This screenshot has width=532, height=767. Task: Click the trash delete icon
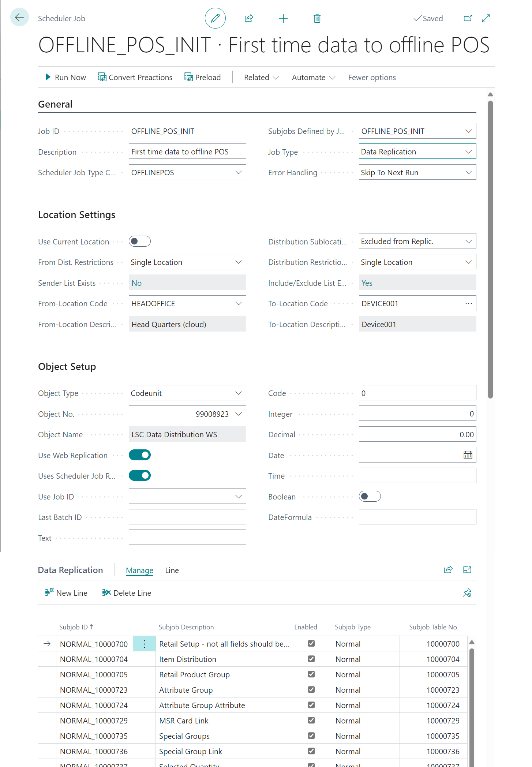click(317, 18)
